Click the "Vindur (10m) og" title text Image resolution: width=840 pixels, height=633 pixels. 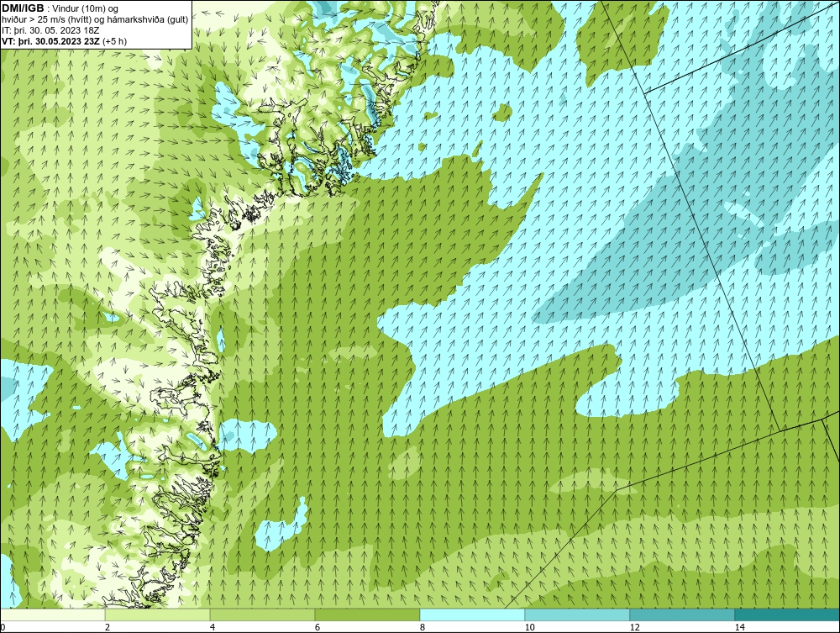[x=87, y=8]
